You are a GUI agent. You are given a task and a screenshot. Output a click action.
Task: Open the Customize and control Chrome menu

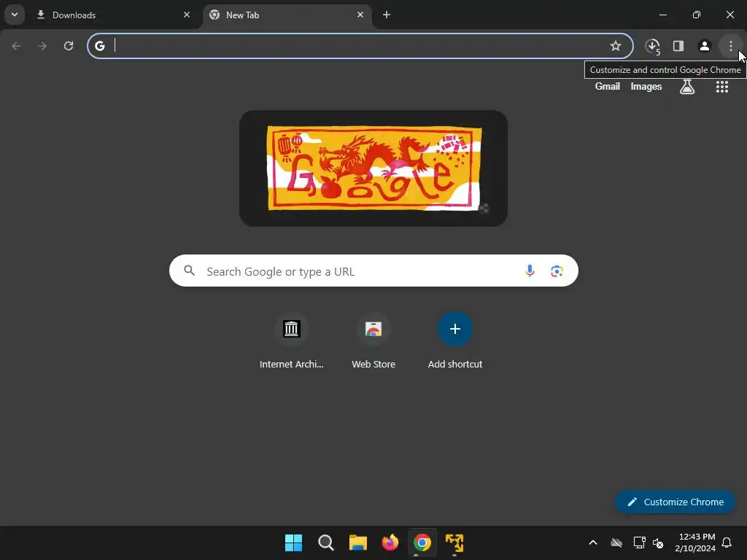click(731, 46)
